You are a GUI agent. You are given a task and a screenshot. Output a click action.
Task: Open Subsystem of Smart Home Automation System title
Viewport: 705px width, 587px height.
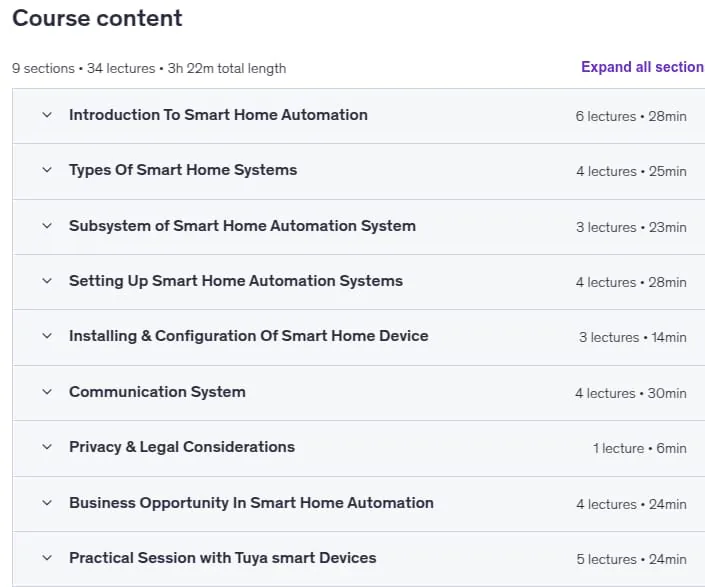click(242, 226)
